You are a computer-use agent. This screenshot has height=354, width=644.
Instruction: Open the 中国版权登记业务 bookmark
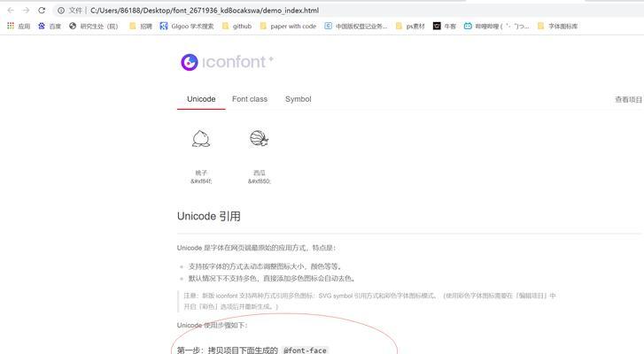(356, 27)
